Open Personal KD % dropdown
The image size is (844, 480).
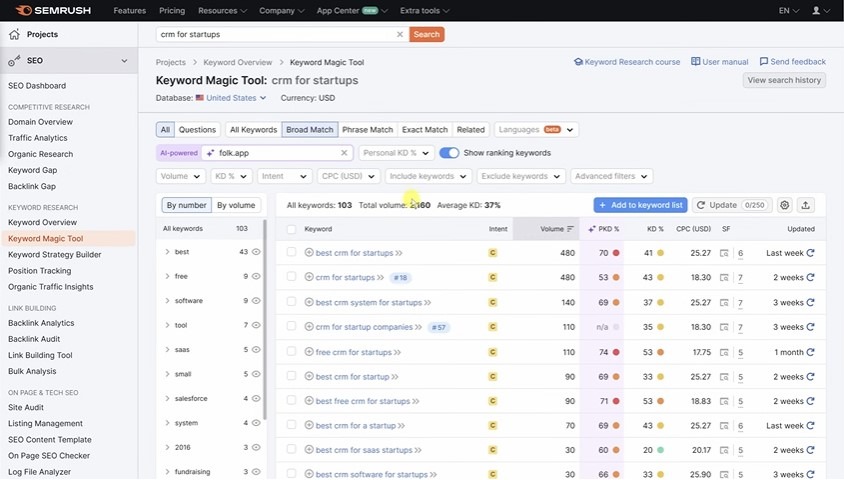tap(396, 153)
